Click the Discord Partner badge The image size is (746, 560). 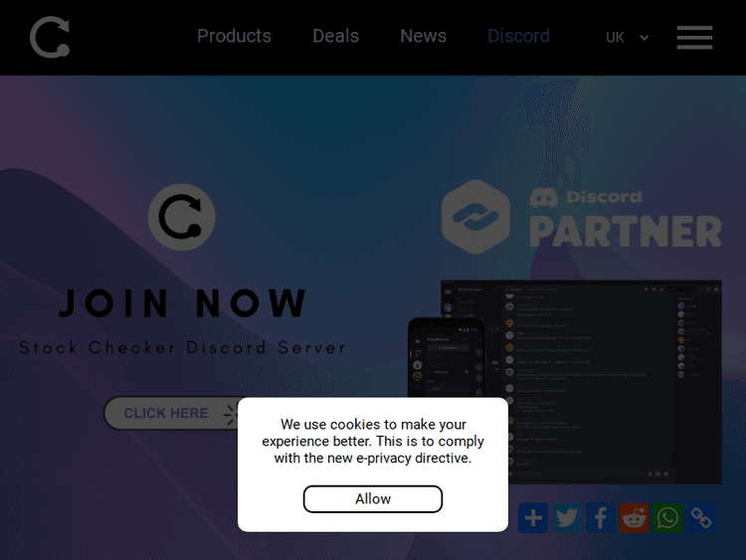click(582, 217)
